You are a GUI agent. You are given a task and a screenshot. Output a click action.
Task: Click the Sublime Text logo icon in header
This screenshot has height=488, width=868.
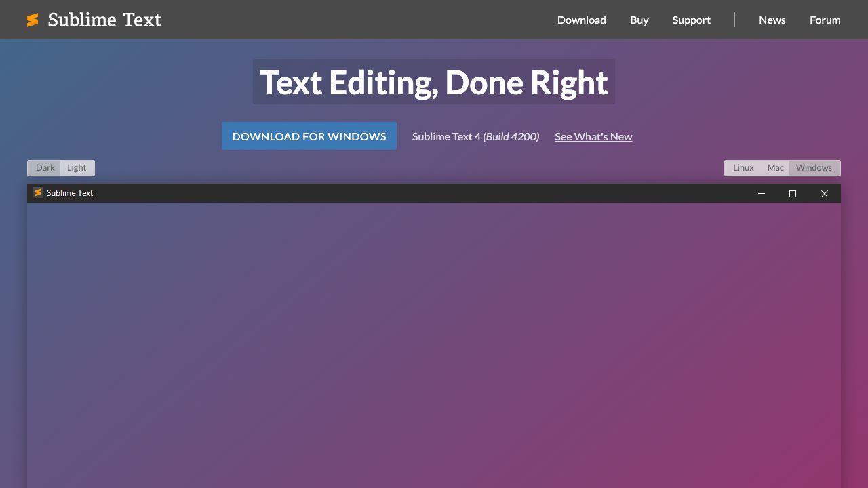(33, 20)
